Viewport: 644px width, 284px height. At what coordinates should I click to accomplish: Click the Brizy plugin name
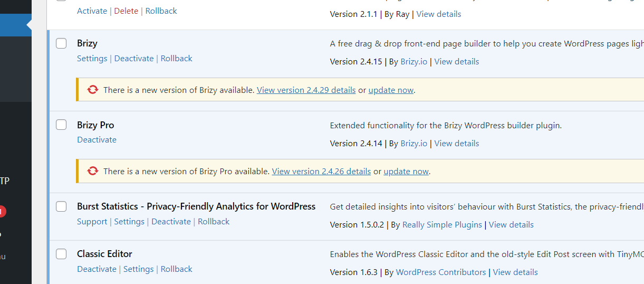tap(87, 43)
